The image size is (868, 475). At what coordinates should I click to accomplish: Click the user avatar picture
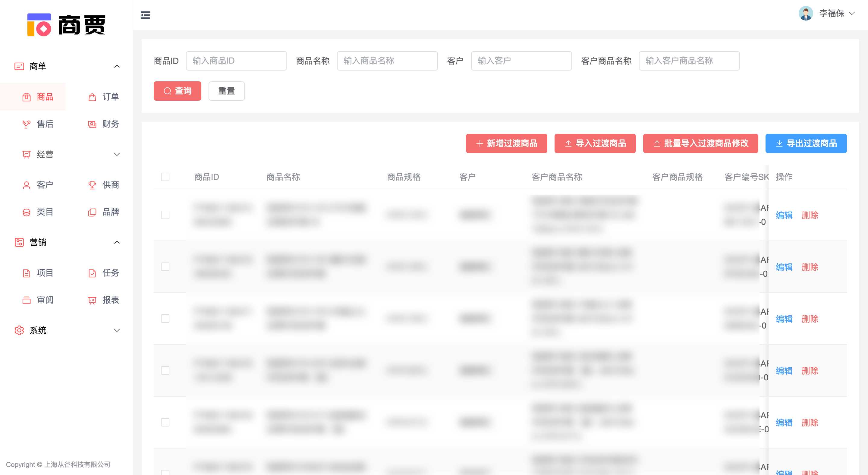pyautogui.click(x=806, y=14)
